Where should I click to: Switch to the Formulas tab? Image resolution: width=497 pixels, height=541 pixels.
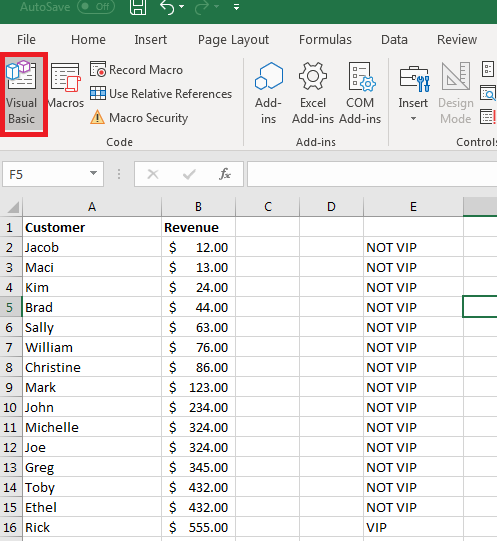[325, 40]
